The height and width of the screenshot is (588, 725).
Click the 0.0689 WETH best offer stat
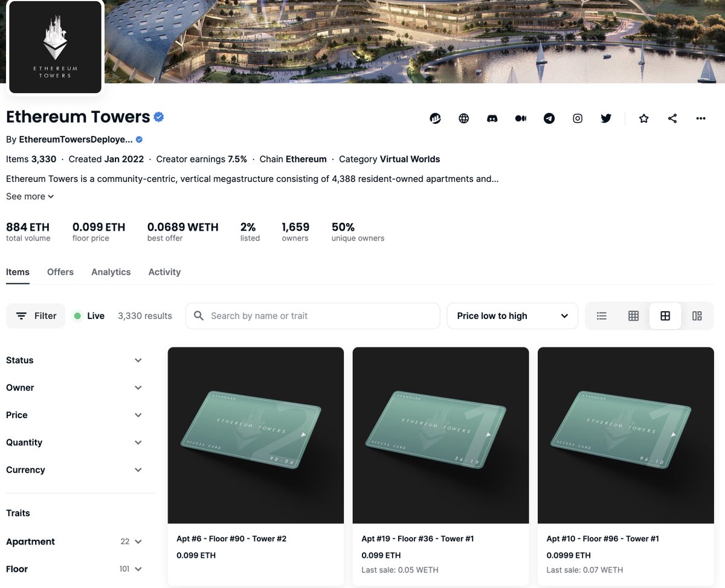coord(182,232)
